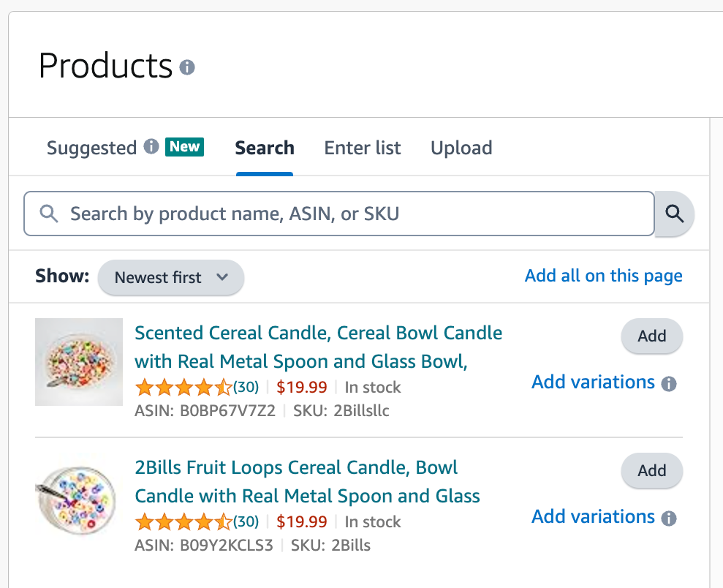This screenshot has height=588, width=723.
Task: Select the Search tab
Action: [265, 148]
